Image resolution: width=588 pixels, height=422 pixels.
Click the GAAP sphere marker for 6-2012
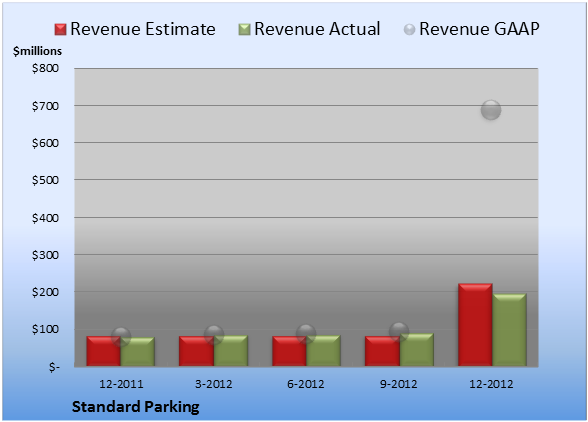[306, 334]
